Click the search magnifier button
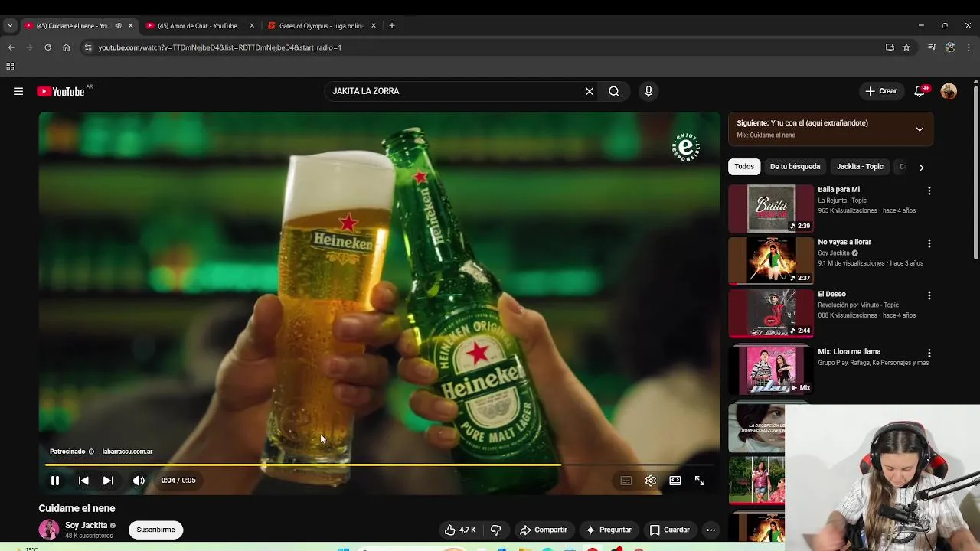 click(x=614, y=91)
